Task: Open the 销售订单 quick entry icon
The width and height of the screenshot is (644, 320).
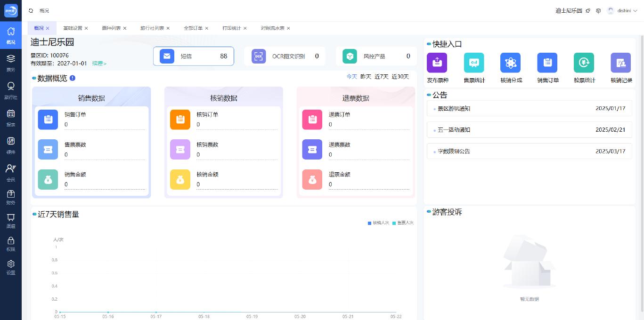Action: pos(547,63)
